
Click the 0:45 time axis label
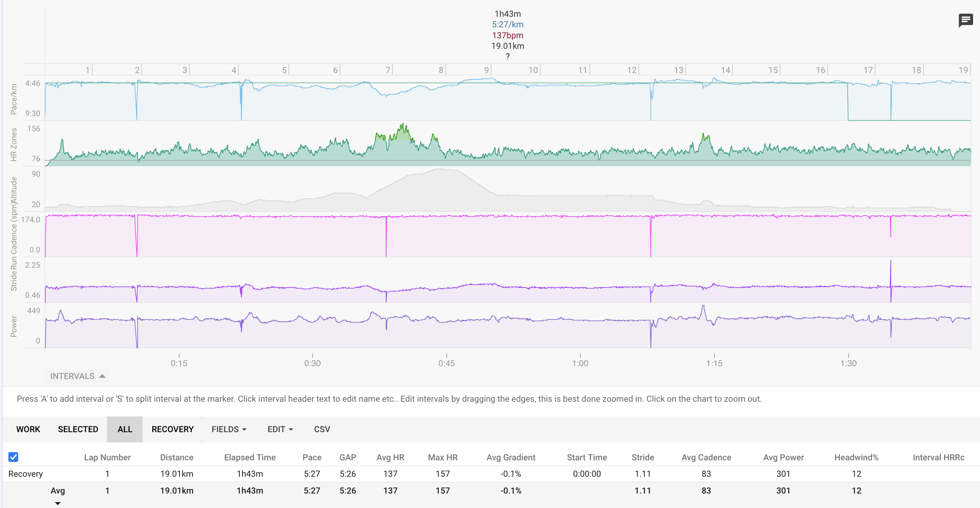(446, 363)
